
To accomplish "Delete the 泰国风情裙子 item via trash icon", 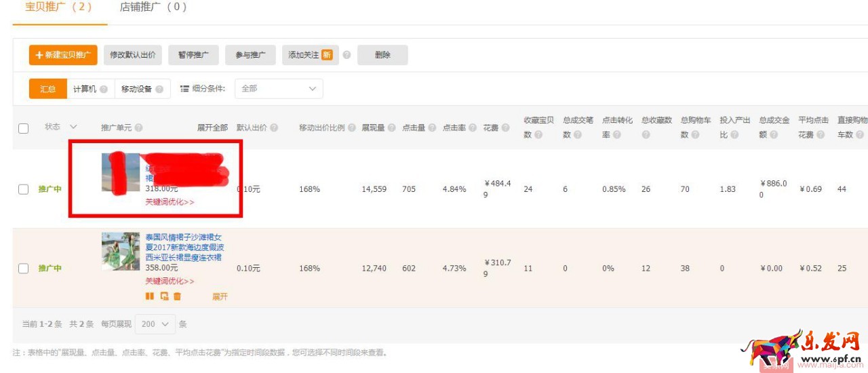I will [177, 296].
